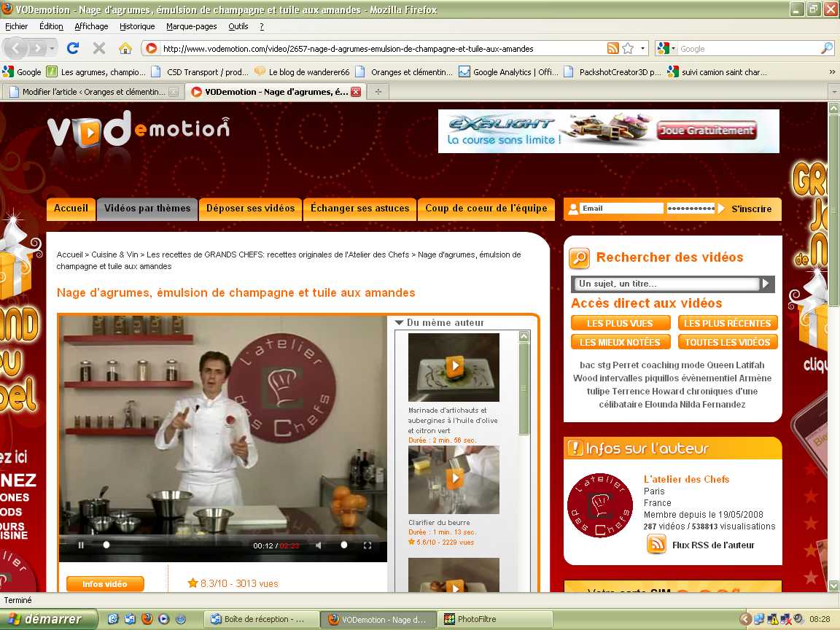Show more bookmarks with the chevron

832,71
